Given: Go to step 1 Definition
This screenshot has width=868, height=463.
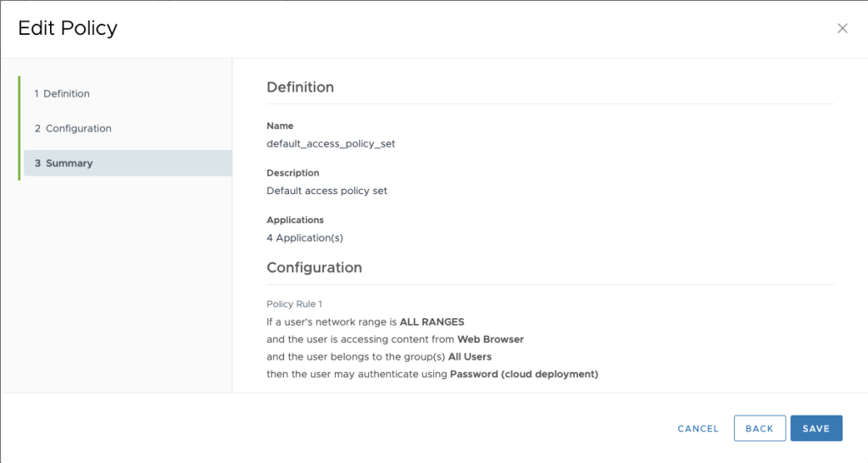Looking at the screenshot, I should 62,93.
